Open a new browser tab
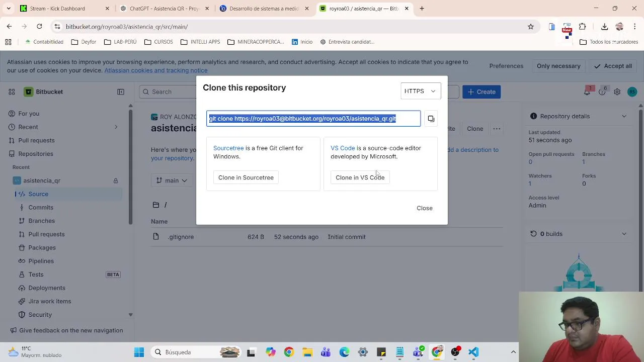 [422, 9]
